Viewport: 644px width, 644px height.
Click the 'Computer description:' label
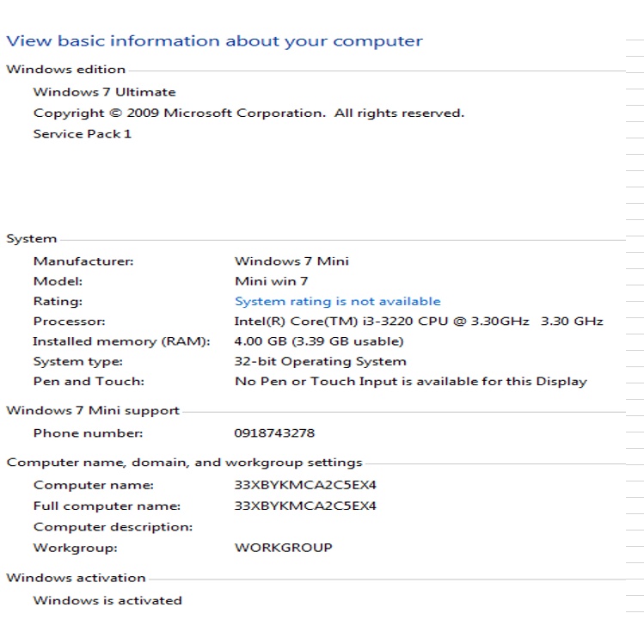click(x=113, y=526)
